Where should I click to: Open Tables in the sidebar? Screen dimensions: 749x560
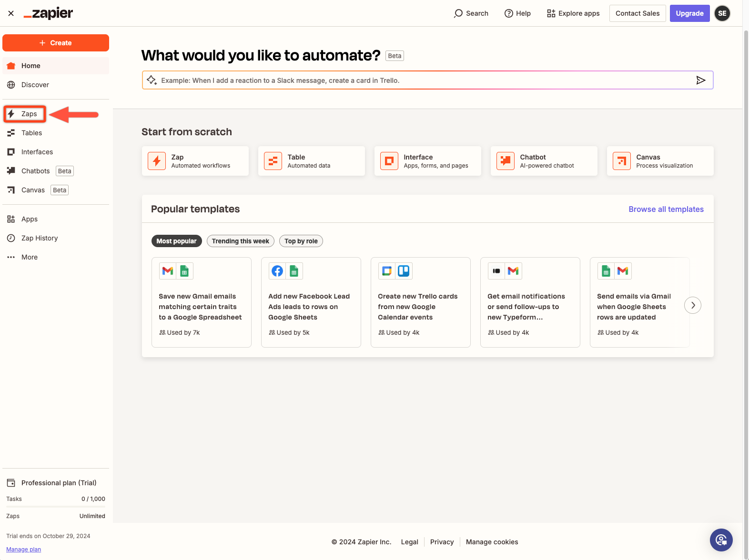(x=56, y=133)
